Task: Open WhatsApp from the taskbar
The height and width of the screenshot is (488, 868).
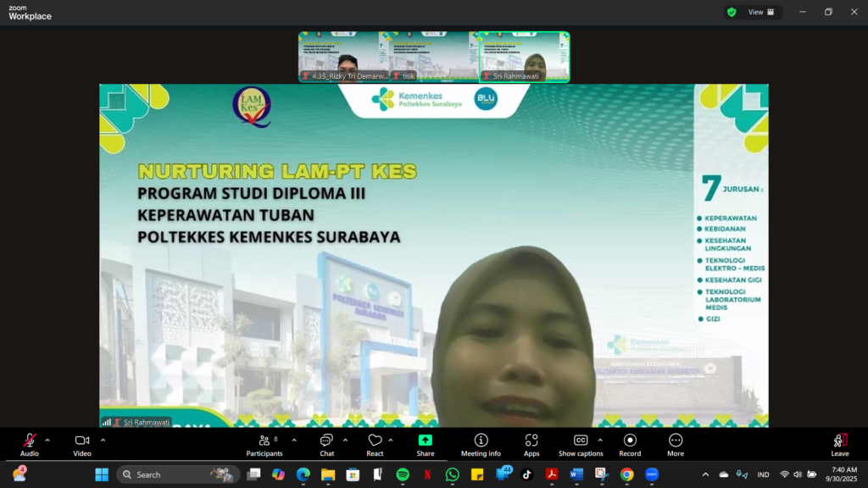Action: pyautogui.click(x=453, y=474)
